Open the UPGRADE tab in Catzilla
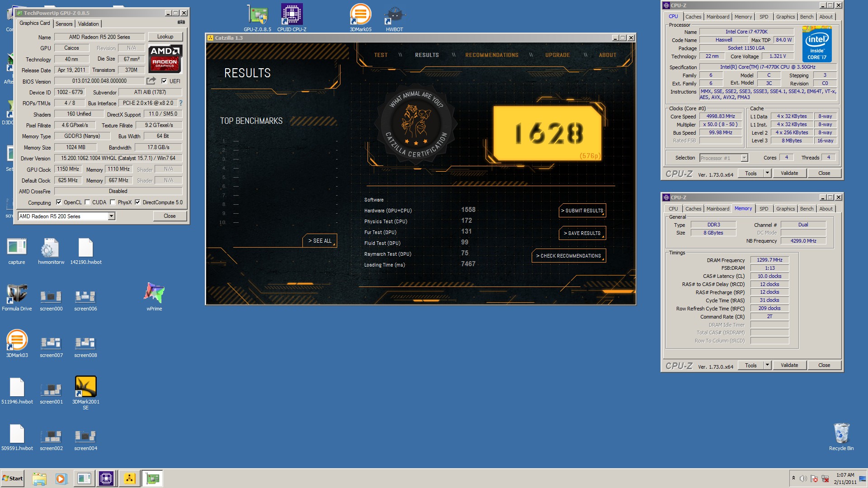The image size is (868, 488). point(557,55)
